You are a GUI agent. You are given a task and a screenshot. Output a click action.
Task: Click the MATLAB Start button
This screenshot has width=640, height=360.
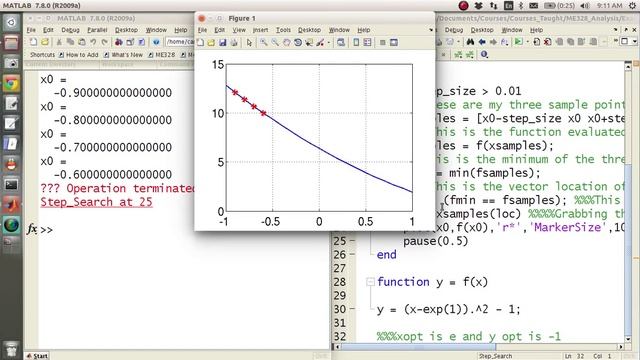(x=37, y=356)
